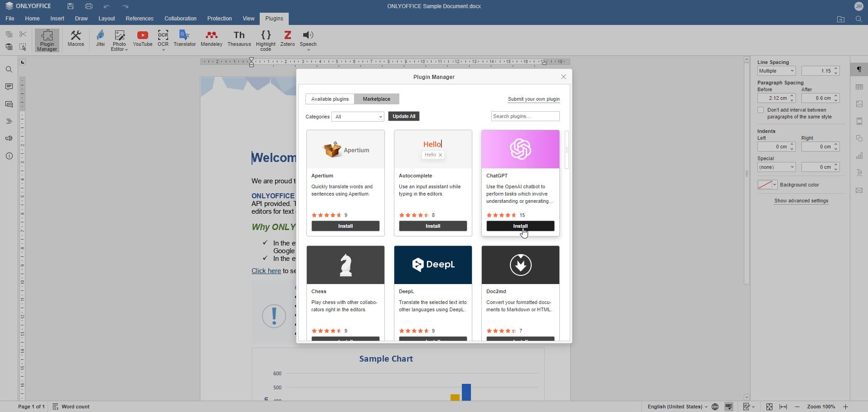Image resolution: width=868 pixels, height=412 pixels.
Task: Switch to the Available plugins tab
Action: click(329, 98)
